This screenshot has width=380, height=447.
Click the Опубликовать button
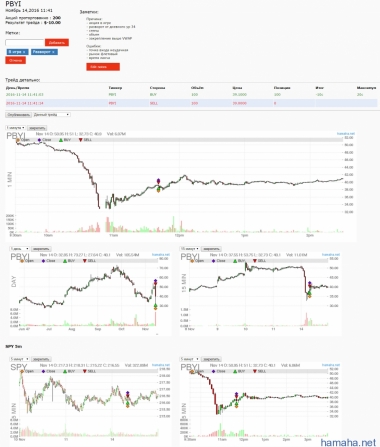[x=18, y=115]
